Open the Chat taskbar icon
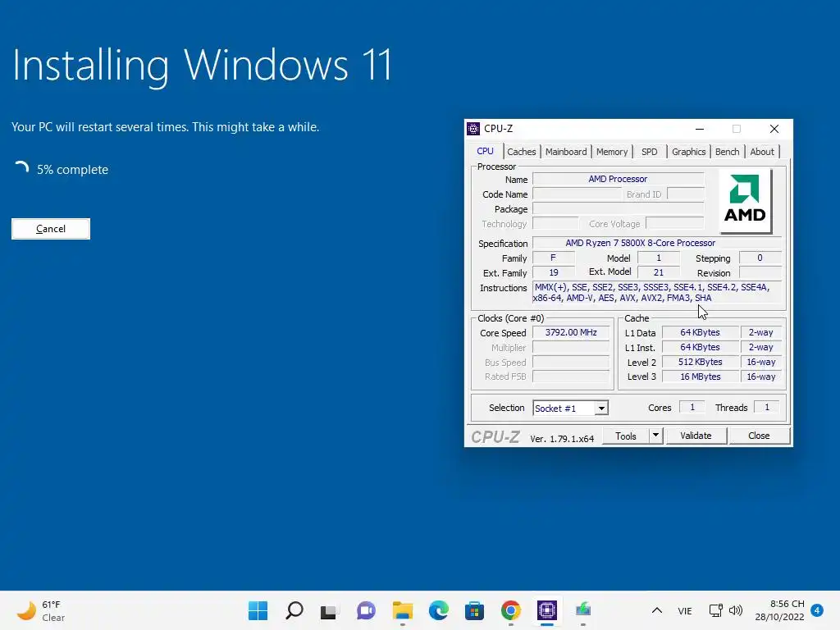Viewport: 840px width, 630px height. point(366,610)
